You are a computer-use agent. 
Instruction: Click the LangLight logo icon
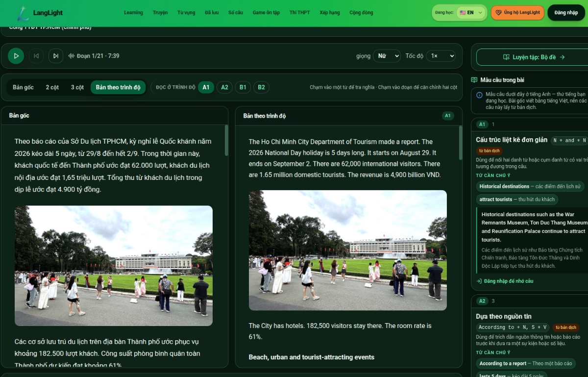pyautogui.click(x=23, y=13)
